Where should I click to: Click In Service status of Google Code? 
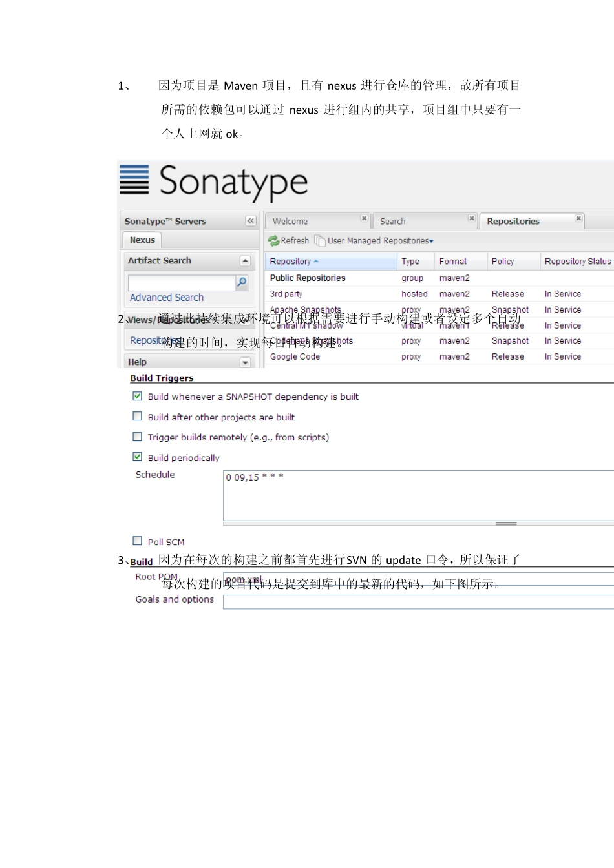point(563,356)
